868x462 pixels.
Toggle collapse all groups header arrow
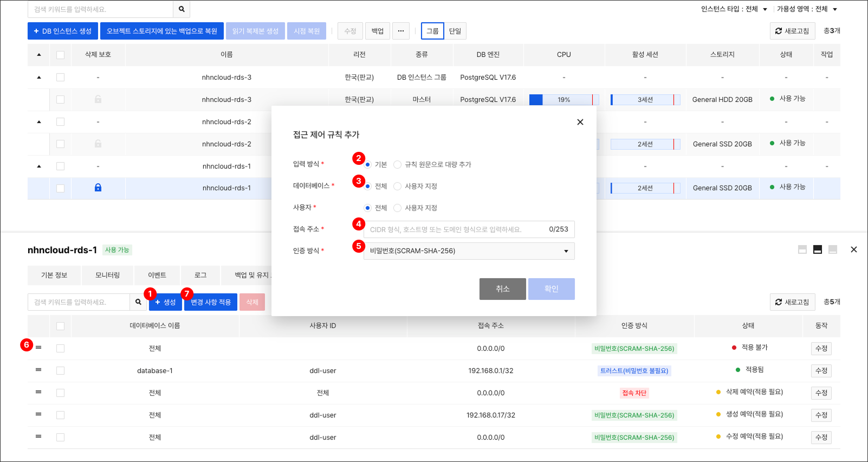[39, 55]
